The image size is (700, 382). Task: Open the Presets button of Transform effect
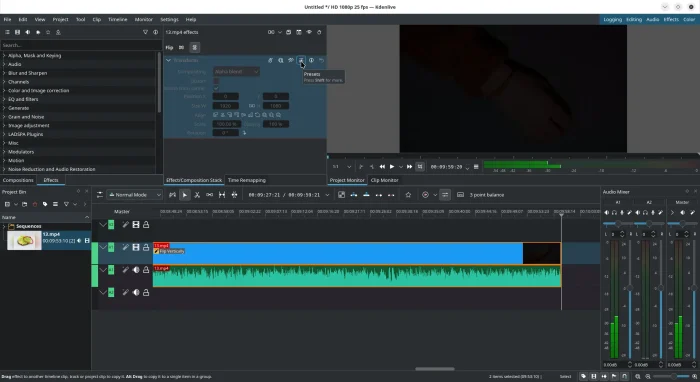(301, 60)
